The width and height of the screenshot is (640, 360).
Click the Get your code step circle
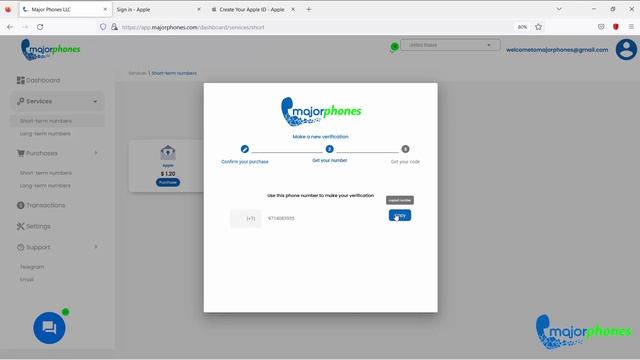coord(405,149)
